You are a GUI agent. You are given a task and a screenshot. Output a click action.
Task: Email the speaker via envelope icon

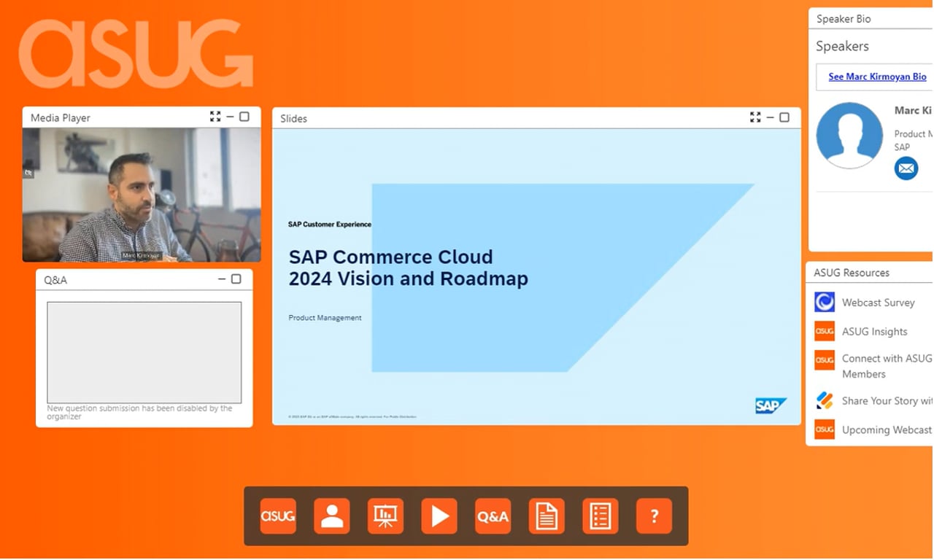click(x=906, y=168)
